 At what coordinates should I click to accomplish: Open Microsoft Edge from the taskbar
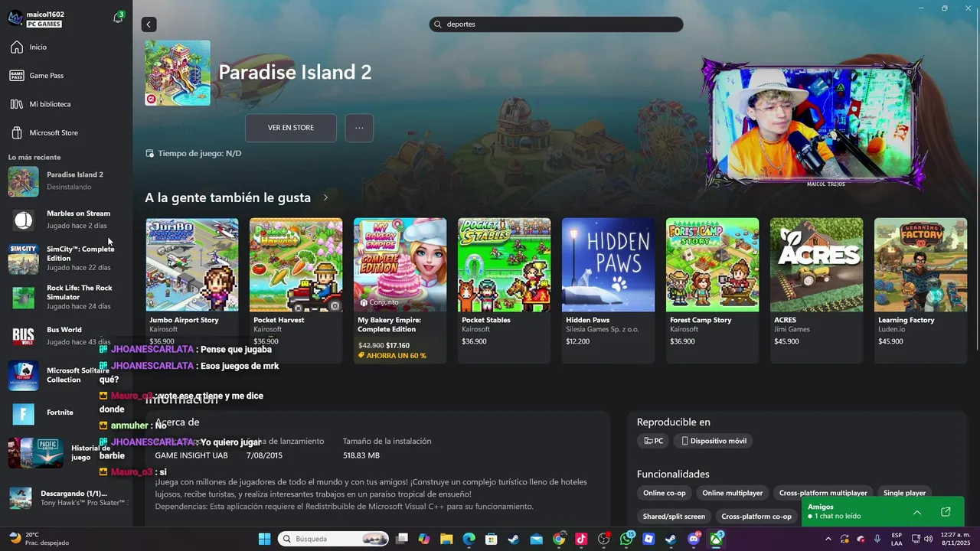pos(469,539)
